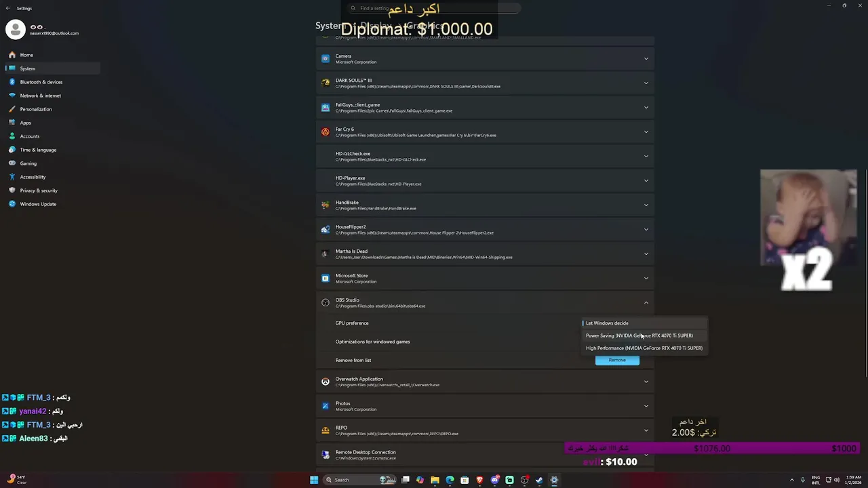The image size is (868, 488).
Task: Expand Overwatch Application entry chevron
Action: click(x=646, y=382)
